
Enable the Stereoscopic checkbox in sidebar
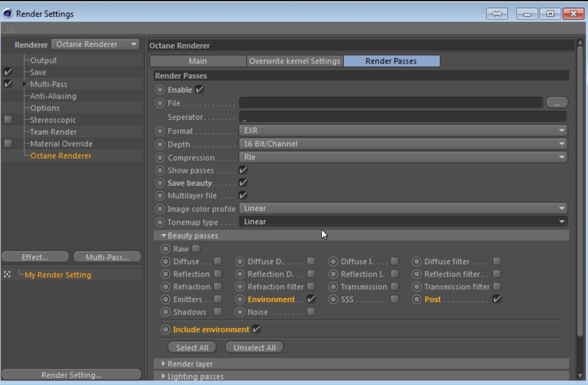pyautogui.click(x=8, y=120)
